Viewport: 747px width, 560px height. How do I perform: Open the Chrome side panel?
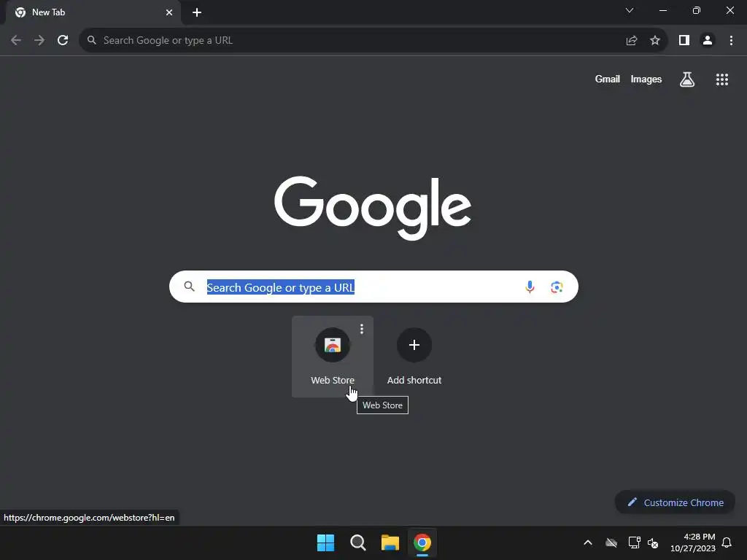684,41
